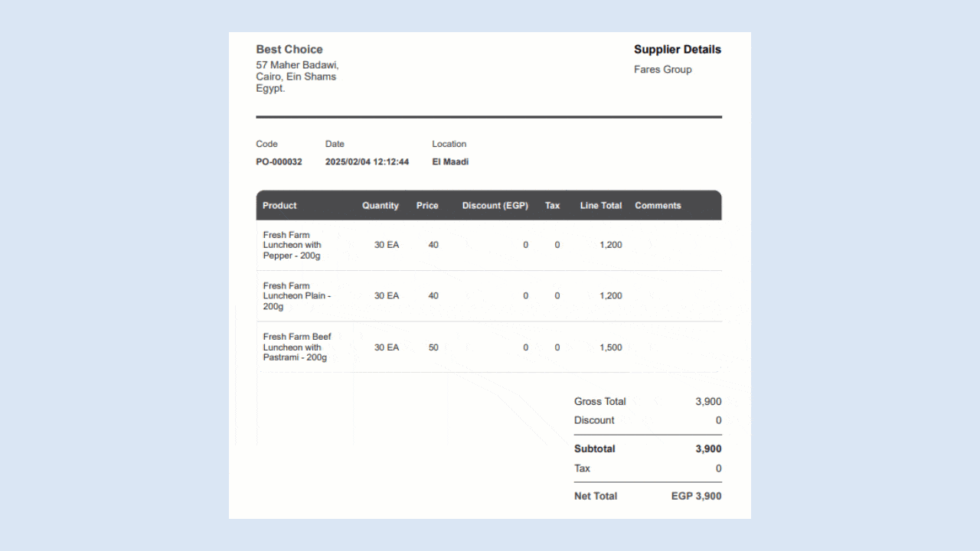Click 30 EA quantity in Plain row
This screenshot has width=980, height=551.
pyautogui.click(x=387, y=296)
